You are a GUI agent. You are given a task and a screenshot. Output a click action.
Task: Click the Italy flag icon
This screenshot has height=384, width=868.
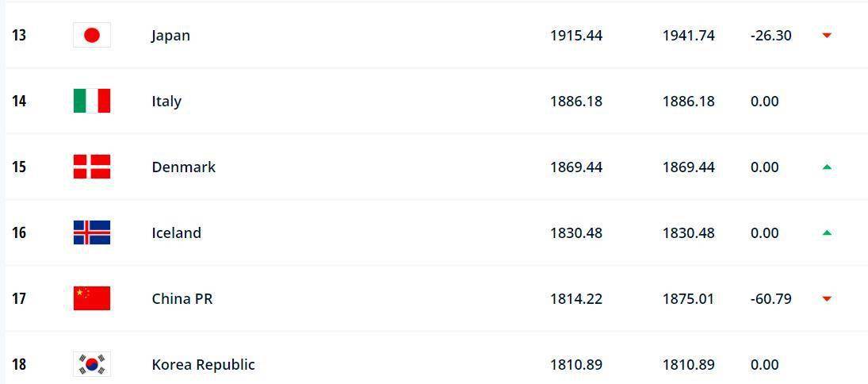pyautogui.click(x=92, y=101)
